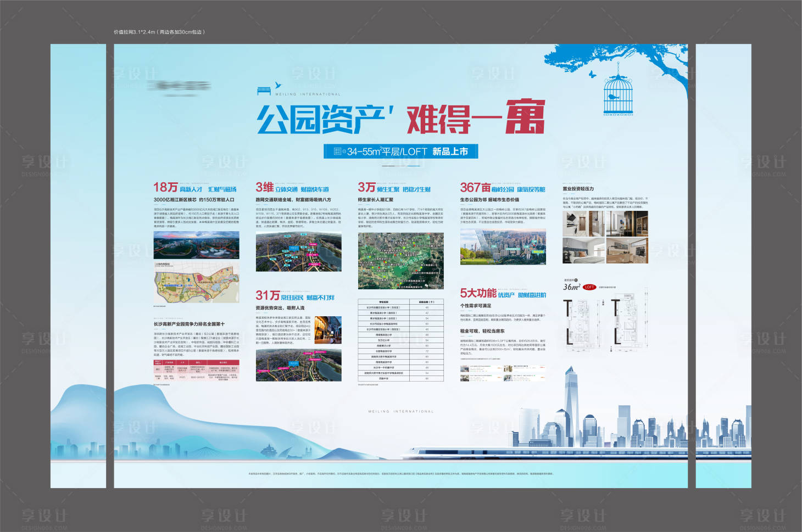802x532 pixels.
Task: Click subheading 3000亿湘江新区核芯 约150万常驻人口
Action: tap(194, 200)
